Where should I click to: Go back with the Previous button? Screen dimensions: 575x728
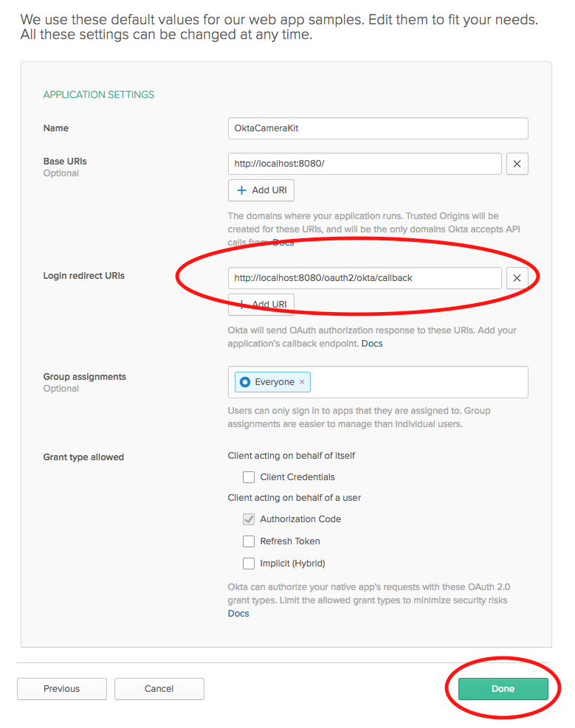62,689
